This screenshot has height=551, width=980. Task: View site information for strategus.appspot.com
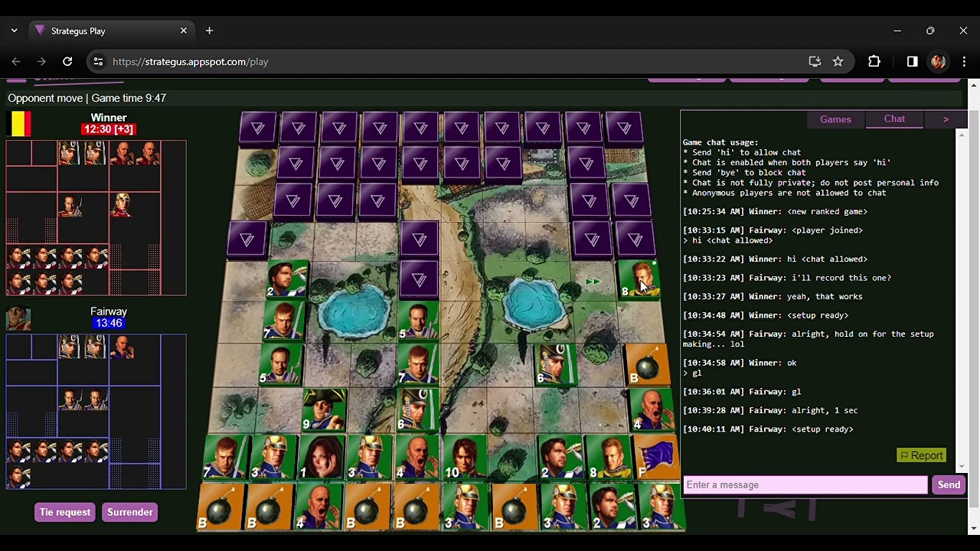(x=97, y=61)
